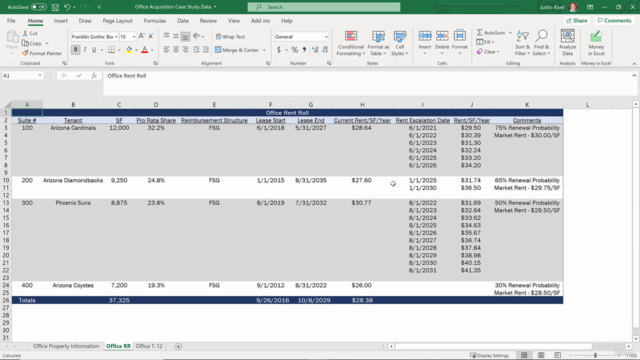
Task: Open font color dropdown arrow
Action: tap(152, 50)
